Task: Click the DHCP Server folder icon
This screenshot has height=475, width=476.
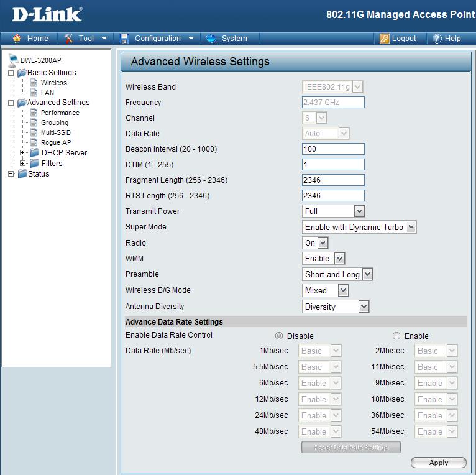Action: coord(34,152)
